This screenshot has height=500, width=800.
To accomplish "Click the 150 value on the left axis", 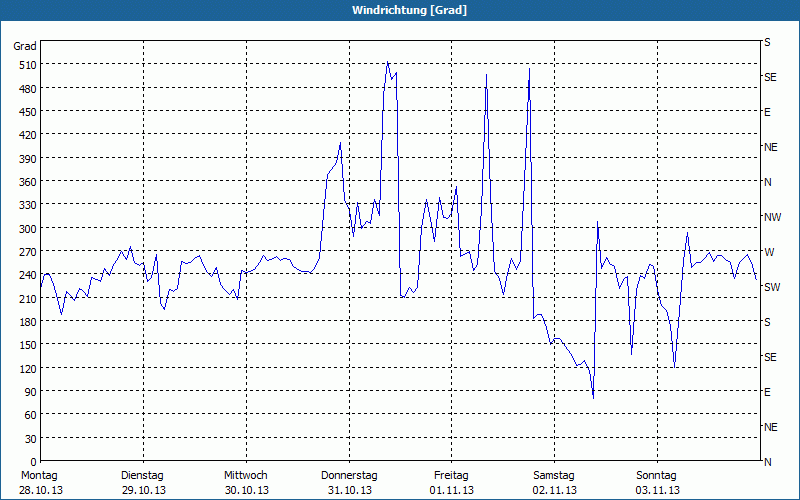I will tap(28, 345).
